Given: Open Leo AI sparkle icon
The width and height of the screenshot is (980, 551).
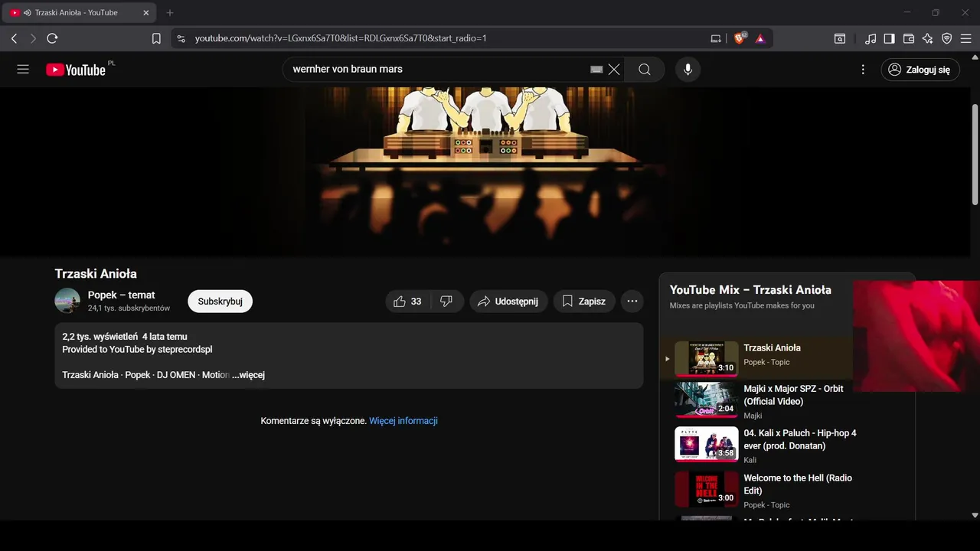Looking at the screenshot, I should click(927, 38).
